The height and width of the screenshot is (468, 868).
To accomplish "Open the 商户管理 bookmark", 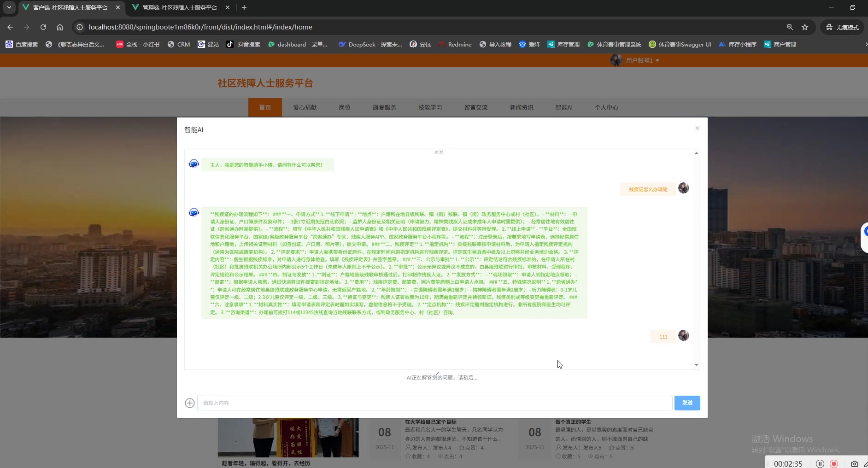I will 780,44.
